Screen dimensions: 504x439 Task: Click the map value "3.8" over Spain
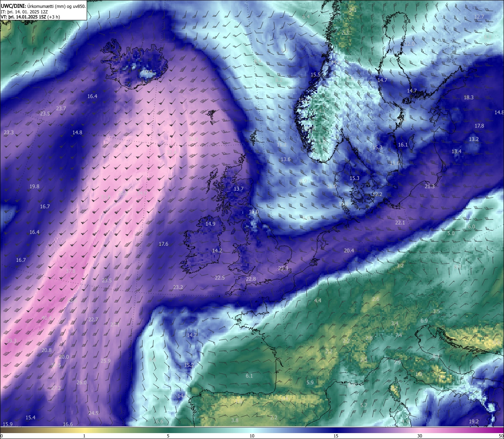(235, 420)
